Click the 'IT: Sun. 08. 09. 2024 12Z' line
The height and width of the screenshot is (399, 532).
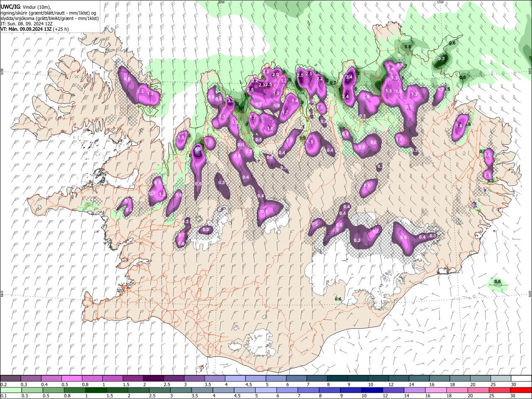(x=26, y=24)
